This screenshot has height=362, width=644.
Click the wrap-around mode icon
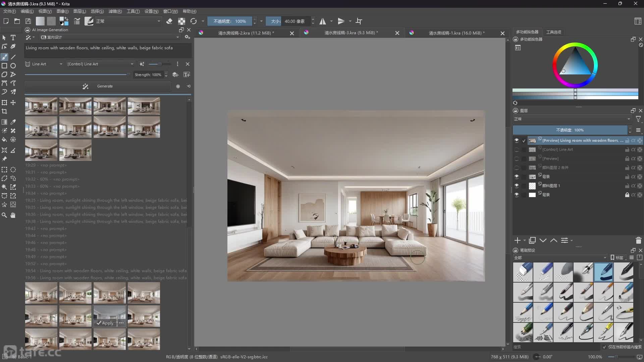tap(359, 21)
